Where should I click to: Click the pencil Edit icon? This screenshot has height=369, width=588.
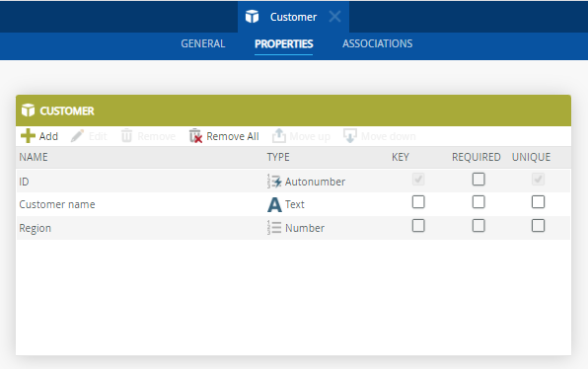click(77, 136)
